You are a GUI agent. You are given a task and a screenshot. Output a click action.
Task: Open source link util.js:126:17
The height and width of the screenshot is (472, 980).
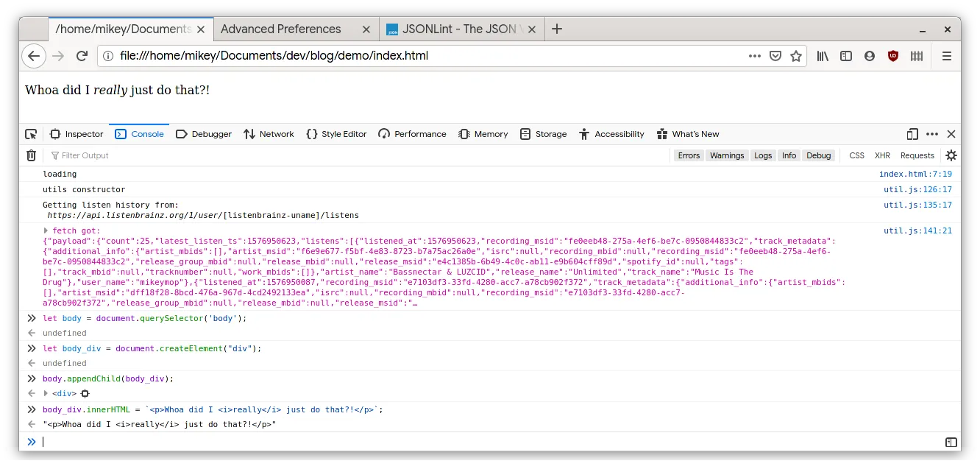tap(917, 190)
